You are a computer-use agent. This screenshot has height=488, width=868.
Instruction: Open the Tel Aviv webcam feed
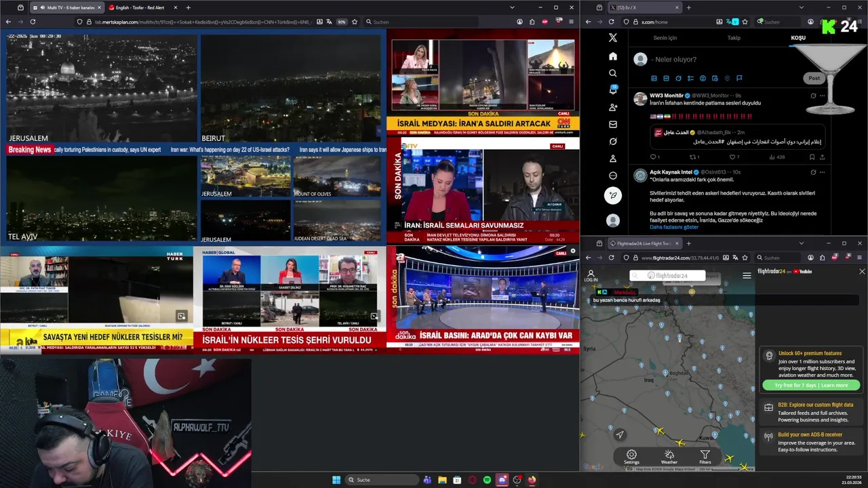coord(102,199)
